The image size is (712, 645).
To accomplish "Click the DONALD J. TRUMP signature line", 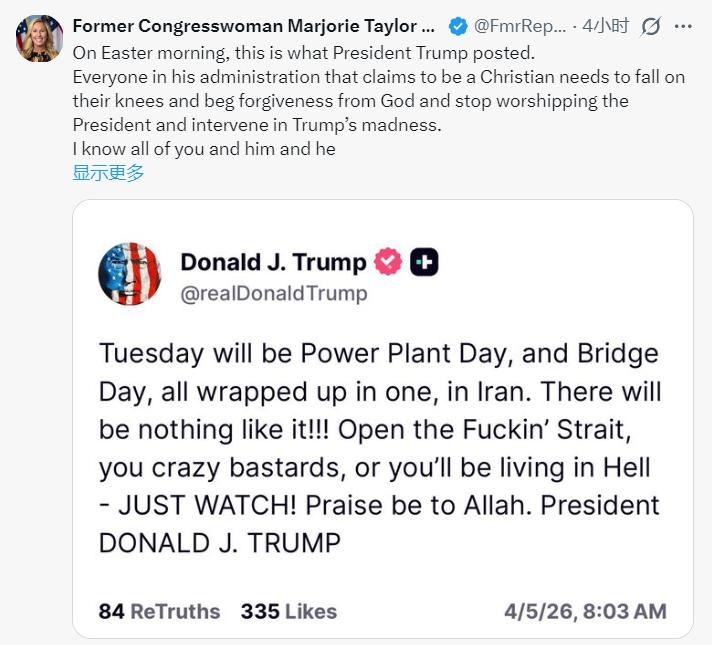I will (220, 543).
